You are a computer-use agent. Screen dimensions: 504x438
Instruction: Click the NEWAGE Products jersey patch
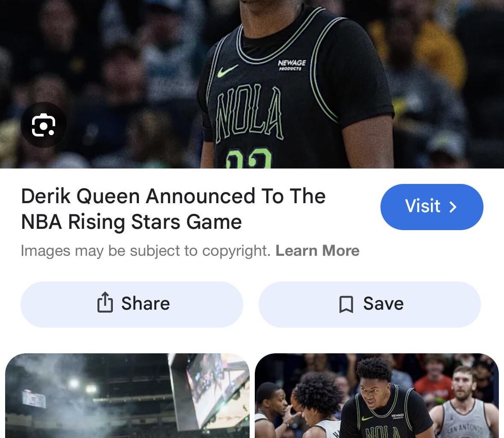(x=292, y=65)
